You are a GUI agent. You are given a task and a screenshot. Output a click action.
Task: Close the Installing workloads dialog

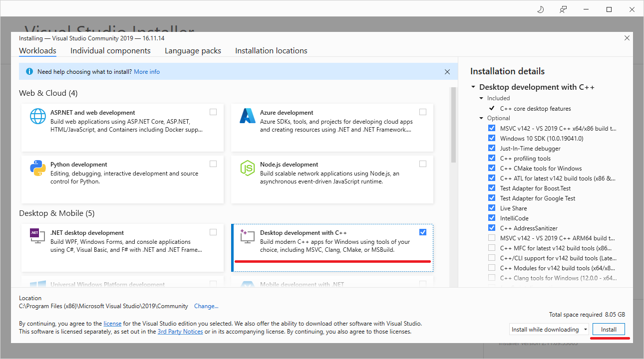(x=627, y=38)
